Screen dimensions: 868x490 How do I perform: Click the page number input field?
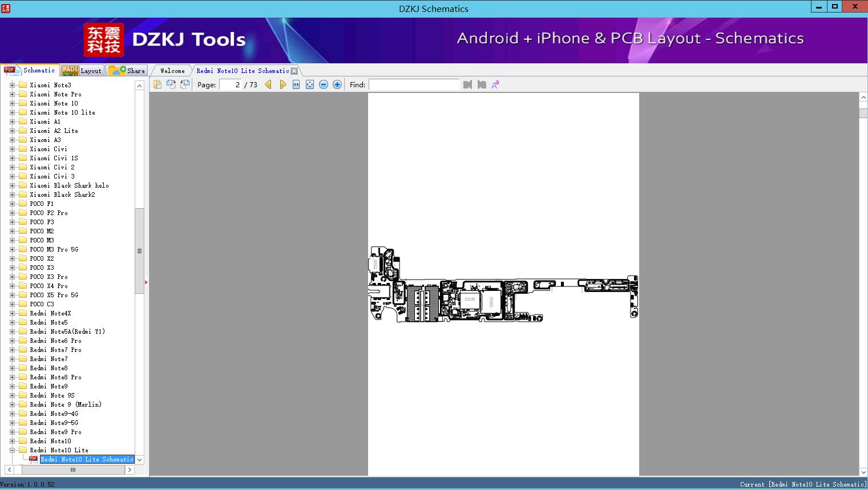[x=231, y=84]
